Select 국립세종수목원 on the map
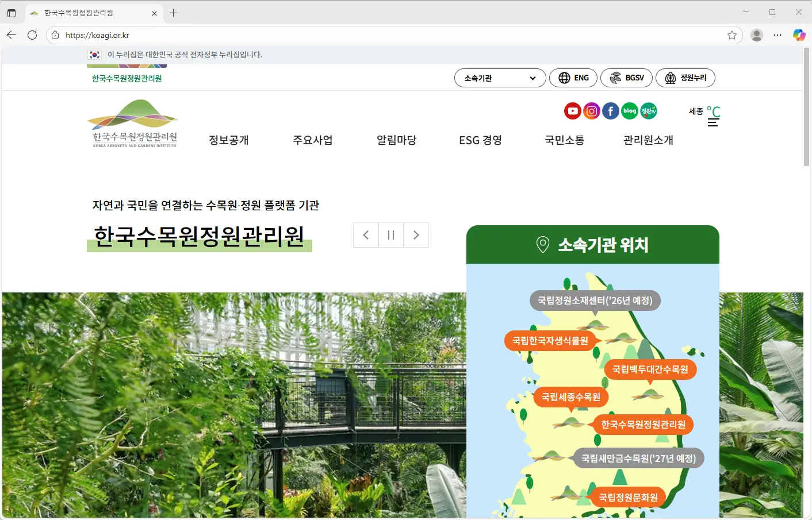Screen dimensions: 812x520 point(570,396)
